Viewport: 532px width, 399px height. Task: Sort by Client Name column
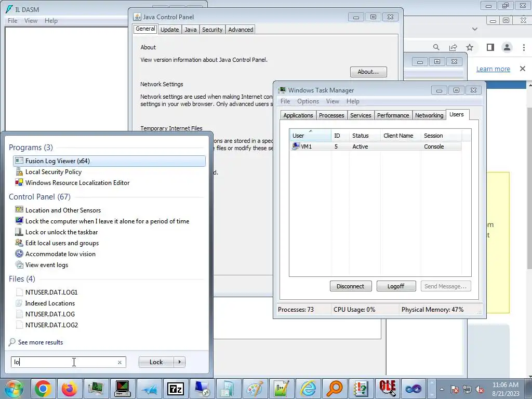tap(401, 136)
